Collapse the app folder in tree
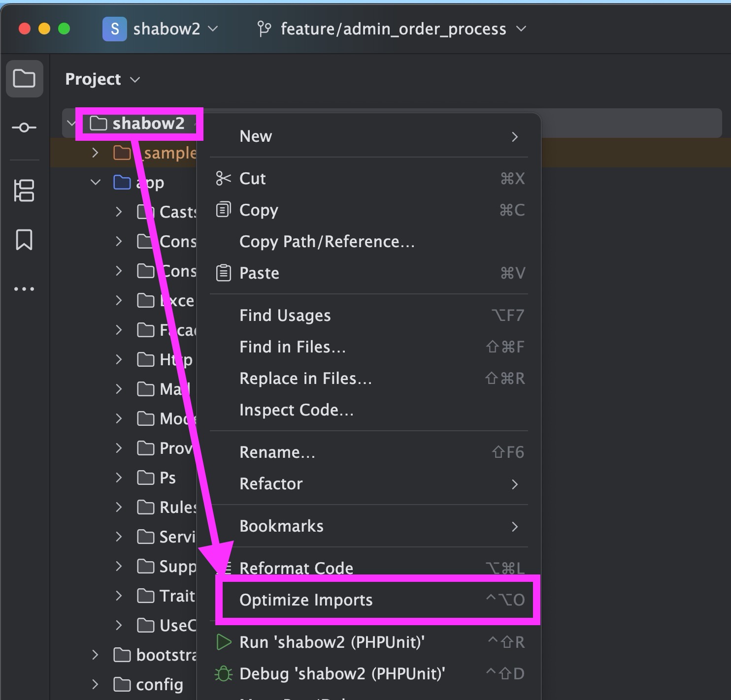 [95, 182]
